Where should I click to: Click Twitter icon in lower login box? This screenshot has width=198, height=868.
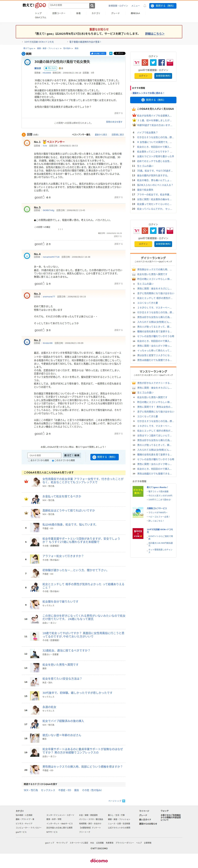coord(153,230)
